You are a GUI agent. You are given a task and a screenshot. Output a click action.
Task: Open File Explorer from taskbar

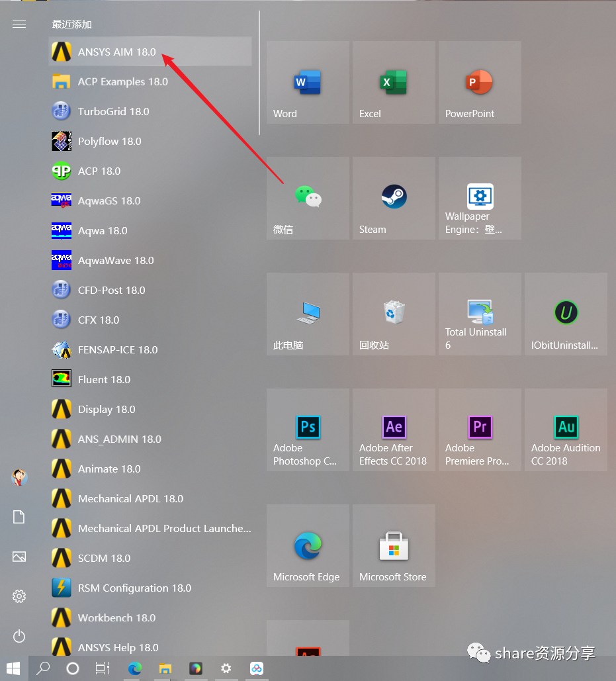(x=165, y=668)
